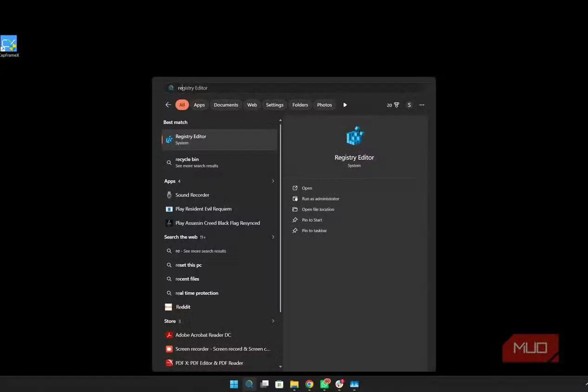Image resolution: width=588 pixels, height=392 pixels.
Task: Switch to the Documents filter tab
Action: click(x=226, y=105)
